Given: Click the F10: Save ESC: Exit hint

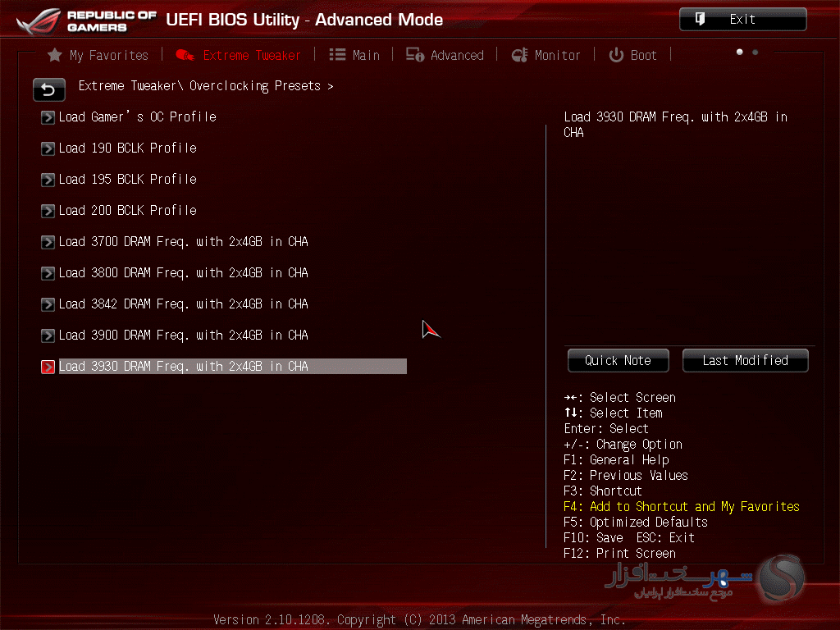Looking at the screenshot, I should [x=629, y=537].
